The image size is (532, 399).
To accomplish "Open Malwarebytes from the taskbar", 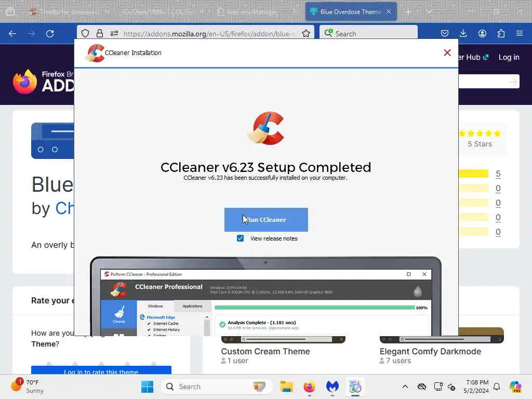I will pyautogui.click(x=332, y=387).
